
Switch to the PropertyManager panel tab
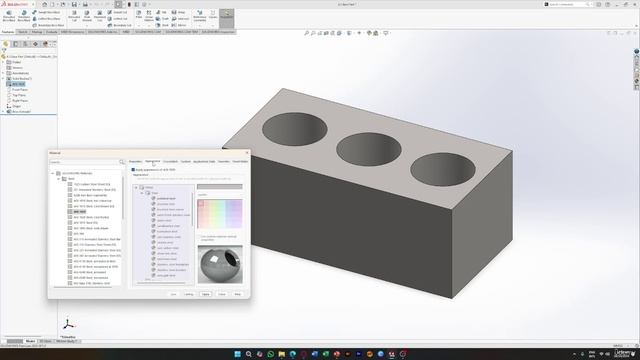pos(16,44)
